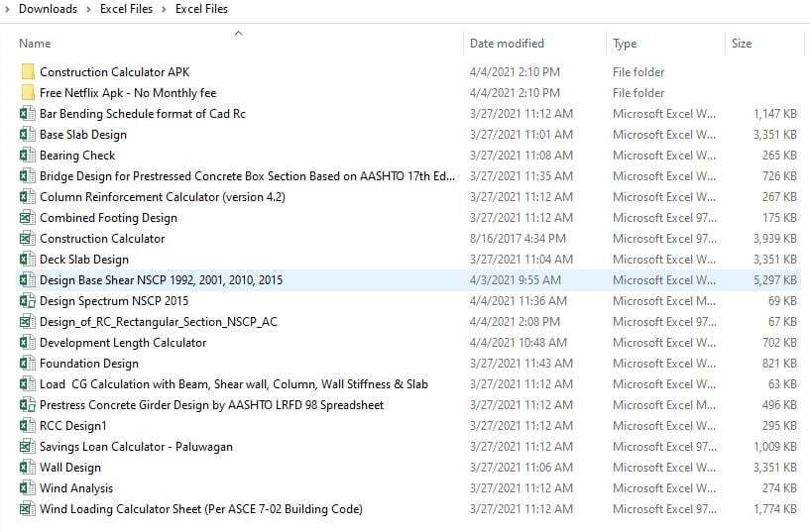The image size is (810, 532).
Task: Click the Excel icon next to Bearing Check
Action: click(x=27, y=156)
